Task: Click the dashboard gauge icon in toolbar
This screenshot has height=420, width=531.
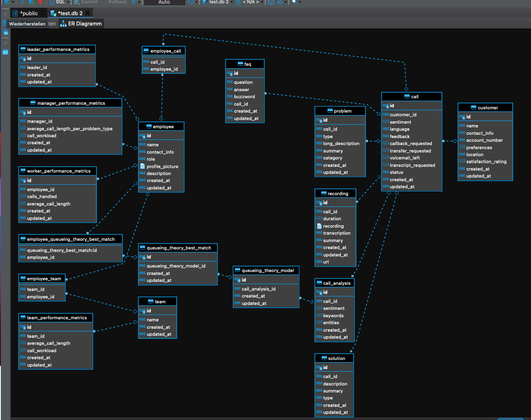Action: click(271, 2)
